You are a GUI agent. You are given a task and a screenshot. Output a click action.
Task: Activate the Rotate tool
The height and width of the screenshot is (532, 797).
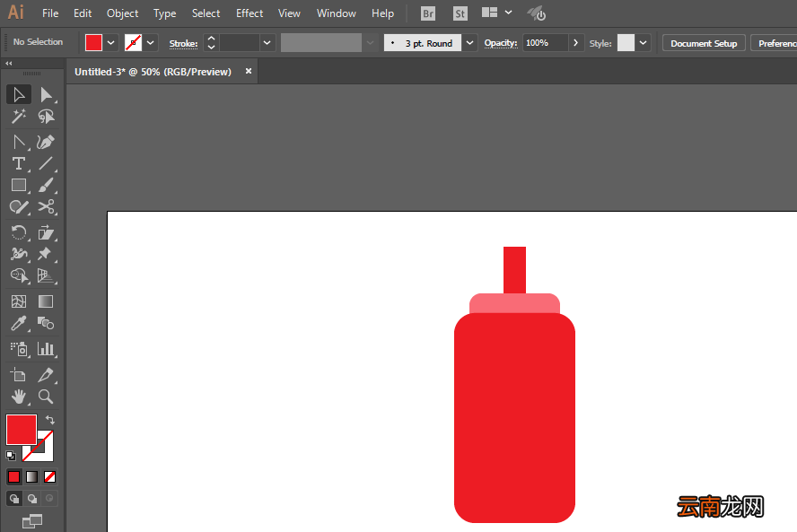point(19,232)
